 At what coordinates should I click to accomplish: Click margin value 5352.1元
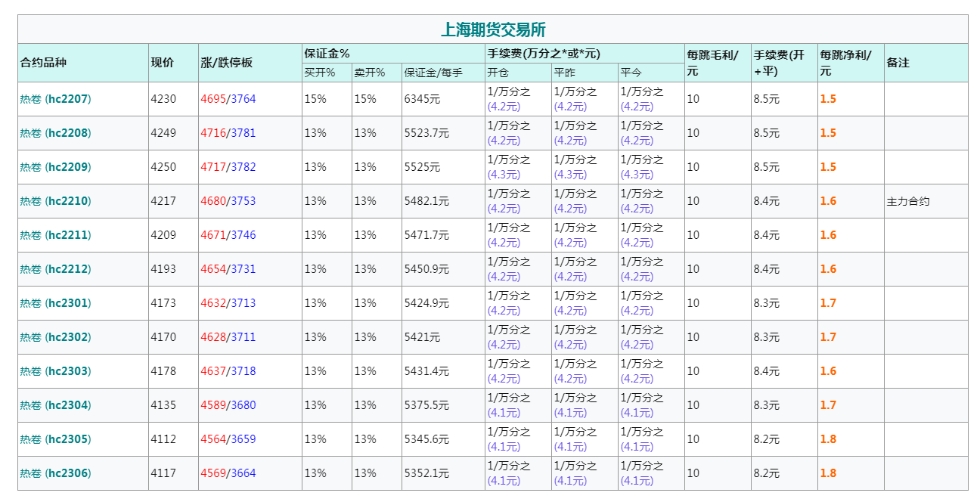pos(426,473)
